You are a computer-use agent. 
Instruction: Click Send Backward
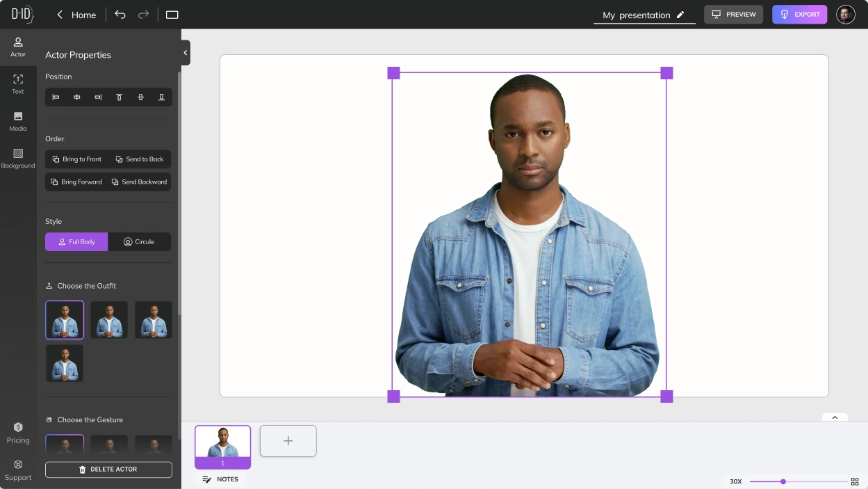140,182
